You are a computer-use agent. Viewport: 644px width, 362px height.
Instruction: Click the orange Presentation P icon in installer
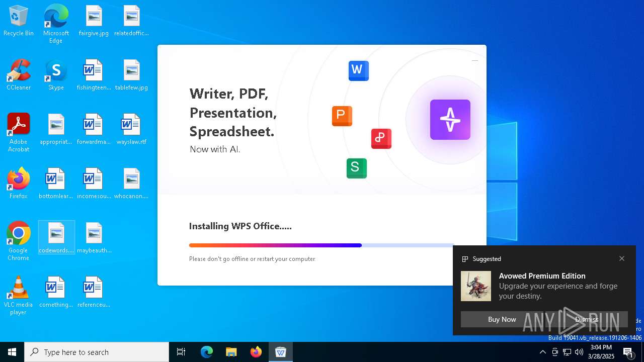pos(342,116)
